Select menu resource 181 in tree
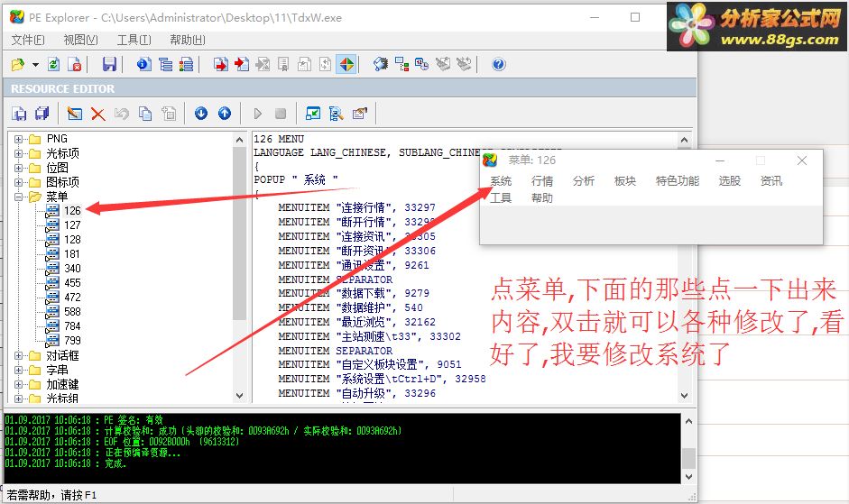 point(72,254)
